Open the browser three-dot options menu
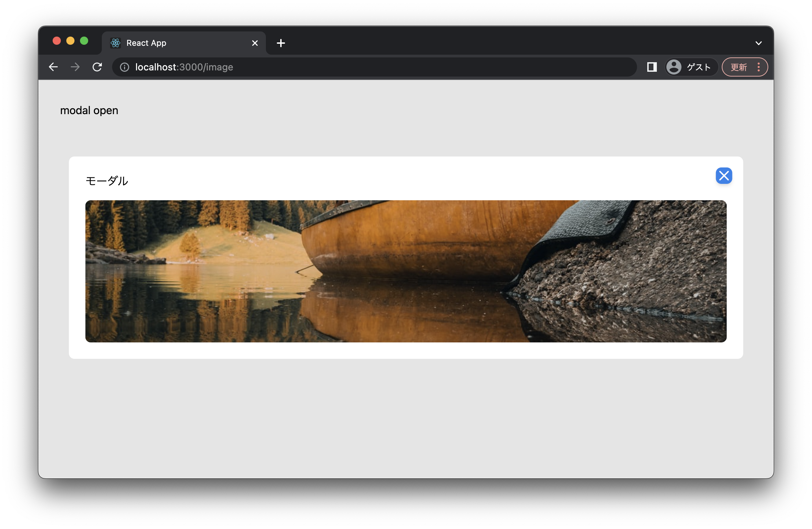The height and width of the screenshot is (529, 812). coord(758,67)
